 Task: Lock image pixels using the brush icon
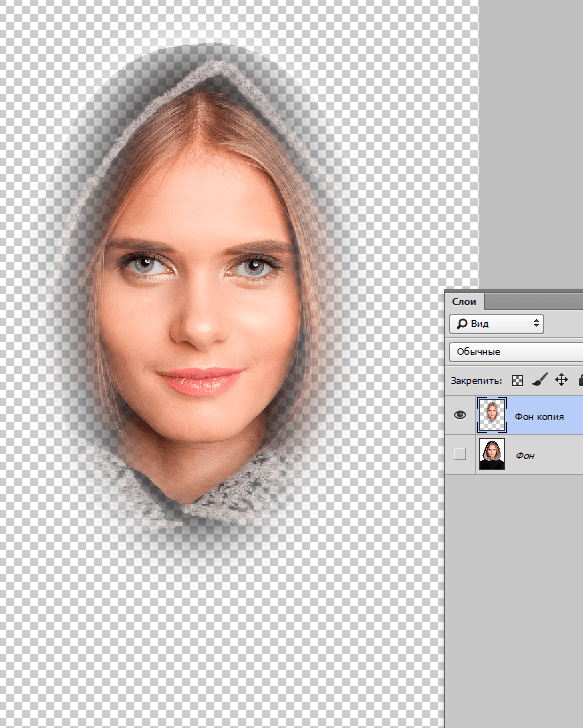[539, 380]
